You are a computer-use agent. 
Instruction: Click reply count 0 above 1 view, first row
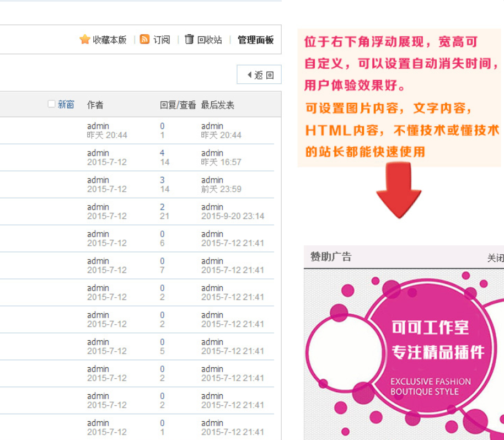coord(162,126)
